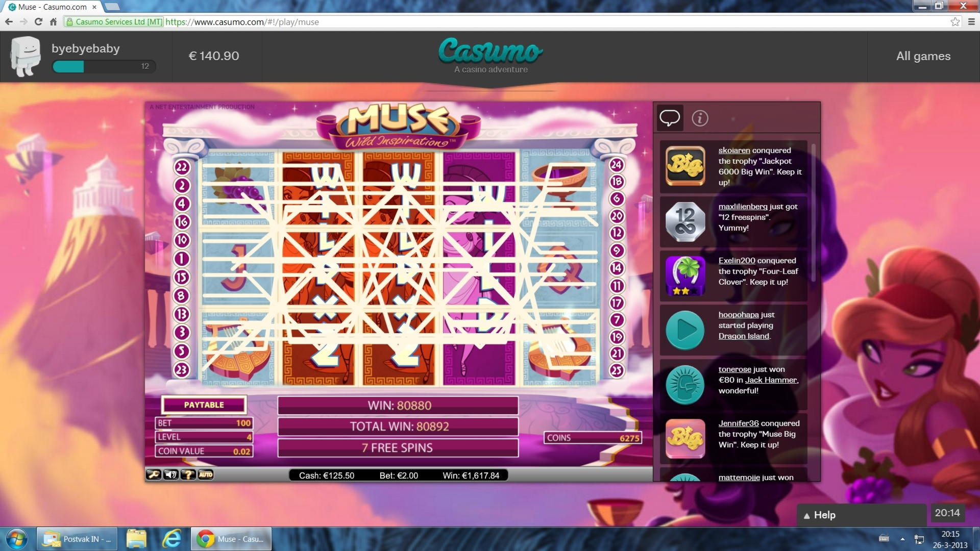Open Internet Explorer from taskbar
The height and width of the screenshot is (551, 980).
coord(171,539)
